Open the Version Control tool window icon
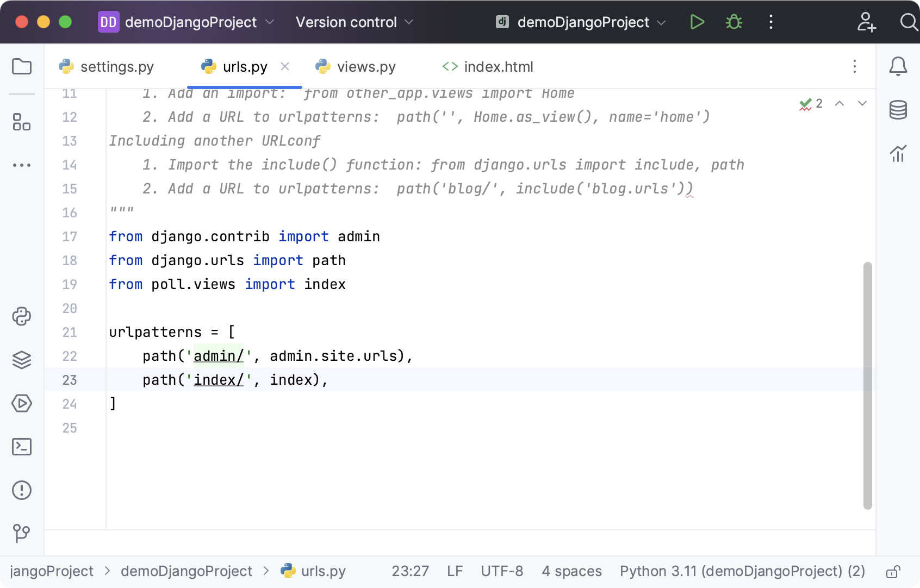The height and width of the screenshot is (588, 920). tap(22, 534)
